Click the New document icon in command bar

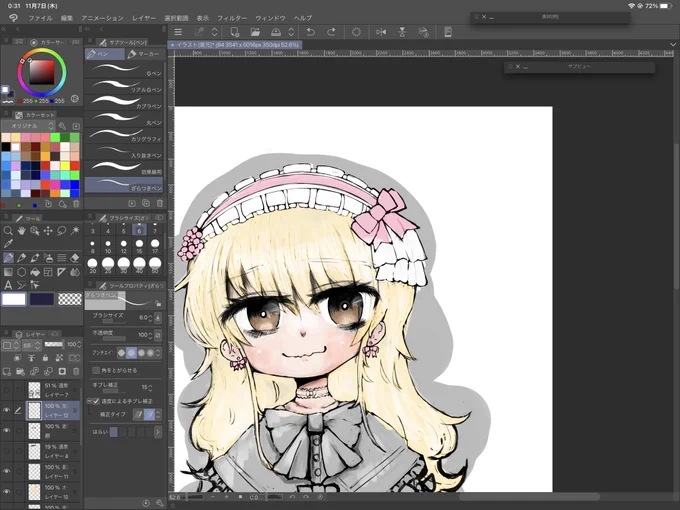click(x=235, y=32)
